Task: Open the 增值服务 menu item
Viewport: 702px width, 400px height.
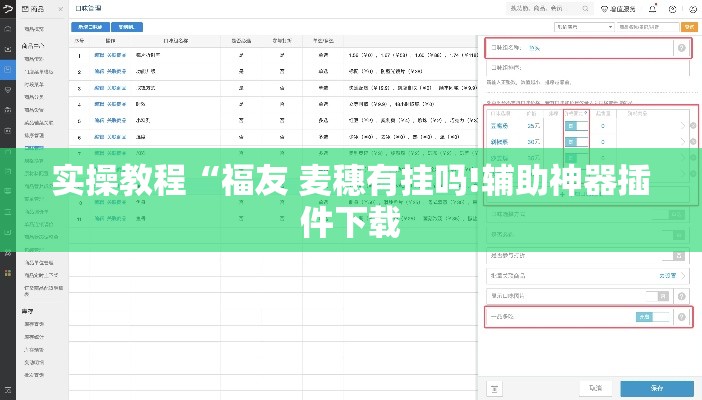Action: coord(618,9)
